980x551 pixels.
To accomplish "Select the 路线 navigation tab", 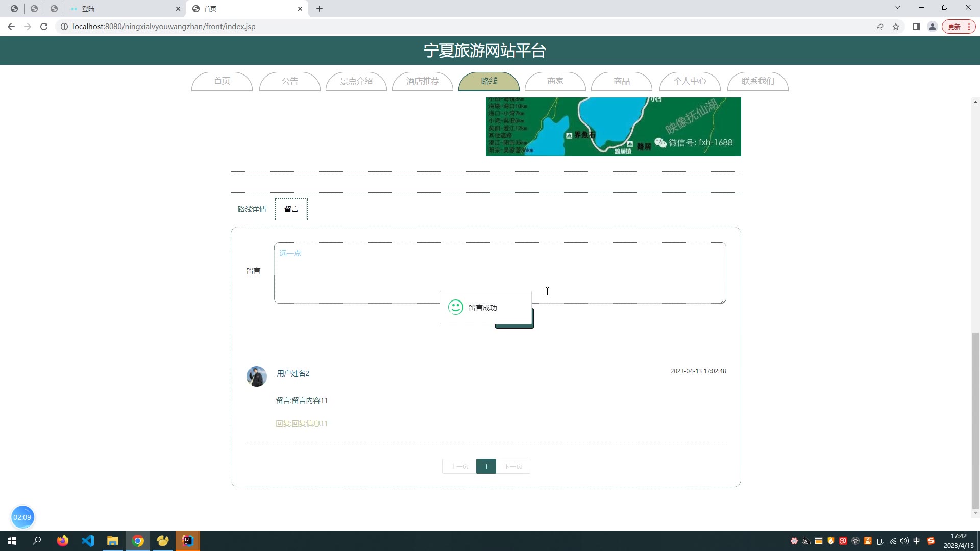I will pos(489,81).
